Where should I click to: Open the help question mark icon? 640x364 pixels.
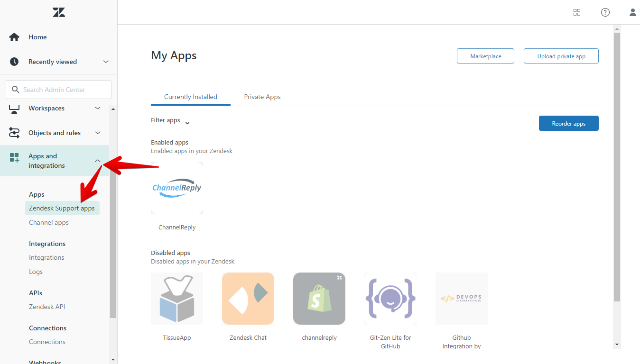point(605,12)
